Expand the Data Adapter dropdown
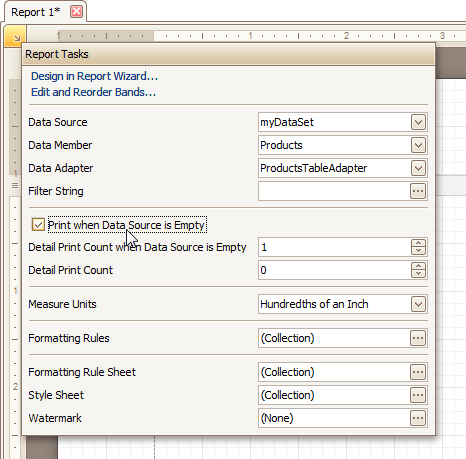 click(418, 168)
